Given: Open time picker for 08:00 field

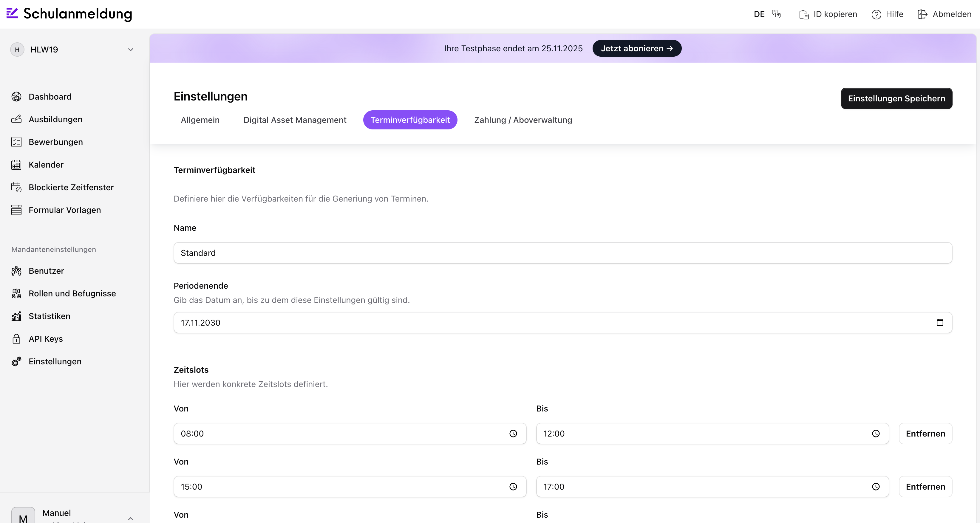Looking at the screenshot, I should (x=513, y=434).
